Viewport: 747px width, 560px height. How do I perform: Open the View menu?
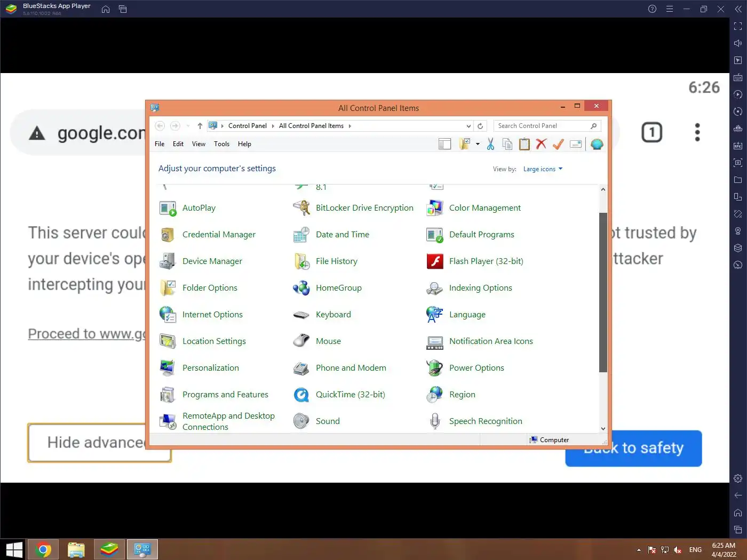[x=198, y=144]
